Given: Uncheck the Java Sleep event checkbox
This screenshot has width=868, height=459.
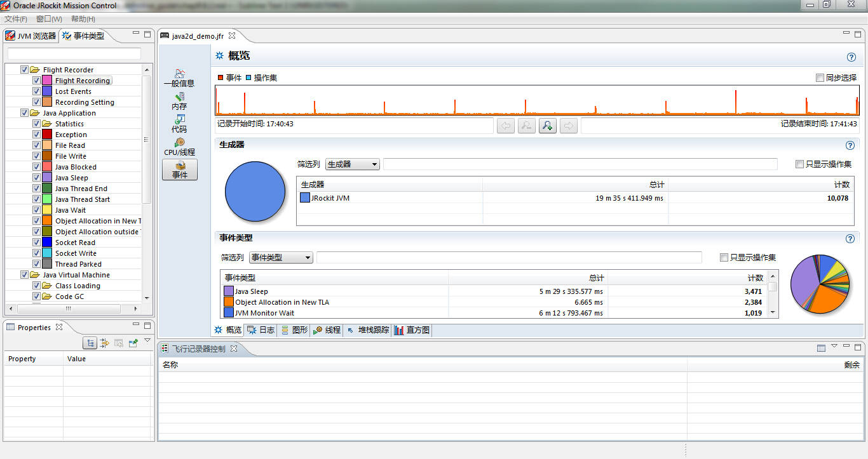Looking at the screenshot, I should (x=37, y=178).
